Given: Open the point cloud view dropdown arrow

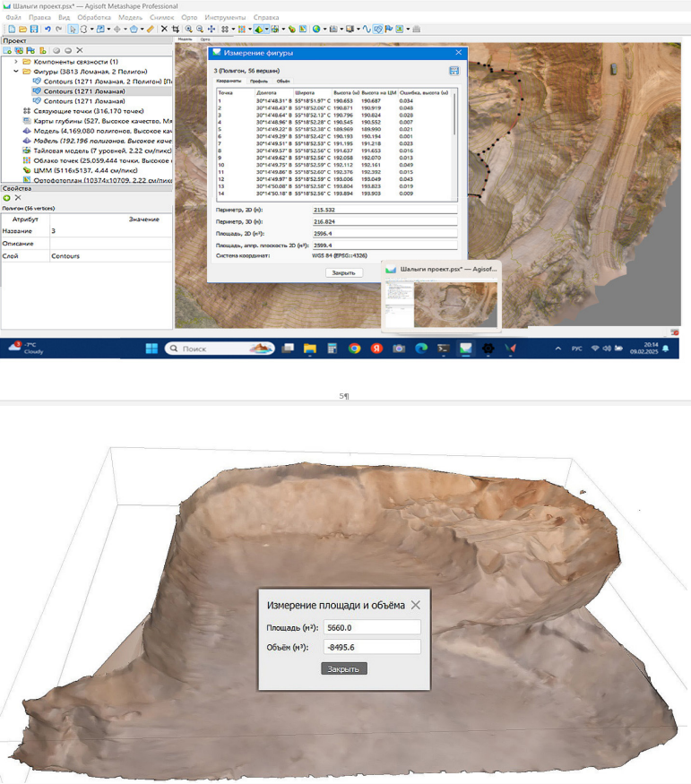Looking at the screenshot, I should tap(250, 29).
